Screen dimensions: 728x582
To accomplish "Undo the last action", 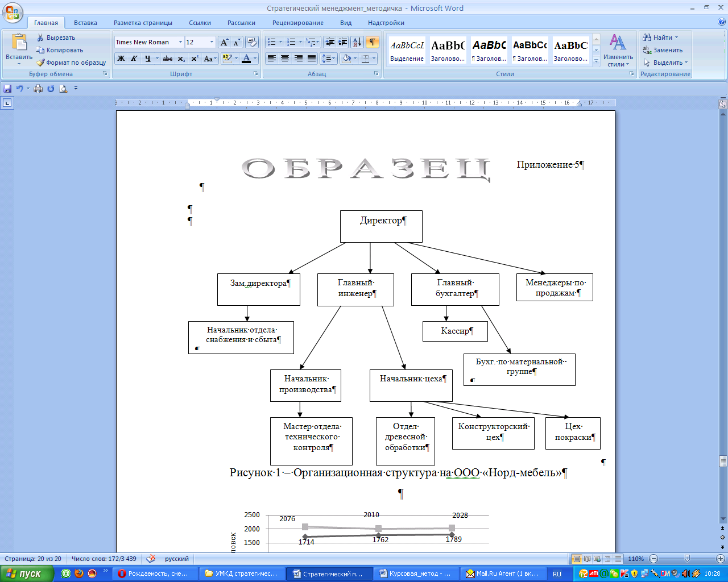I will (x=20, y=89).
